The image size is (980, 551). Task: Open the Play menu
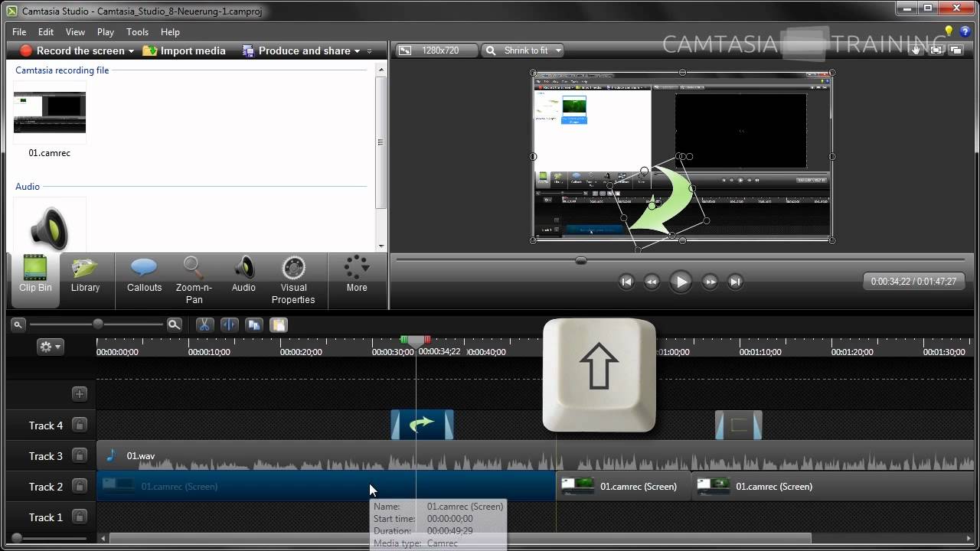coord(106,32)
